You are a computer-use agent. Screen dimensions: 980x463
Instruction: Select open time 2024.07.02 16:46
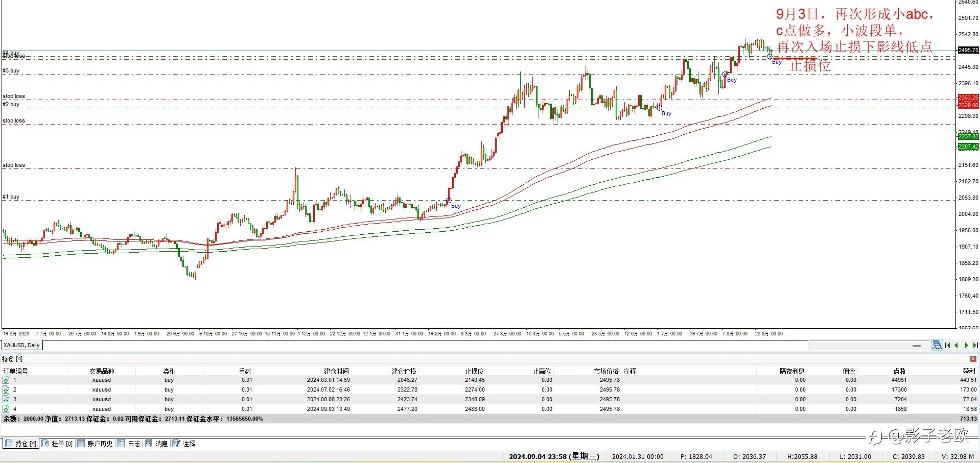pyautogui.click(x=329, y=389)
